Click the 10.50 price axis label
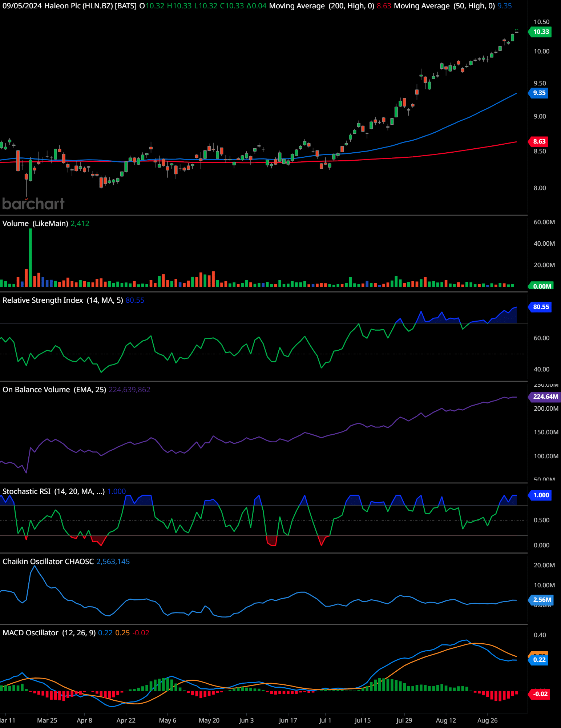This screenshot has height=728, width=561. (541, 22)
